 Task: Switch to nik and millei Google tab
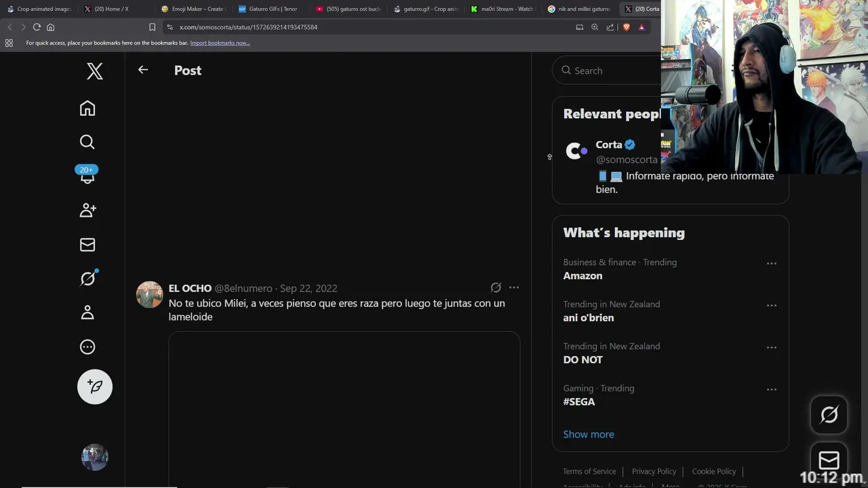[x=580, y=9]
